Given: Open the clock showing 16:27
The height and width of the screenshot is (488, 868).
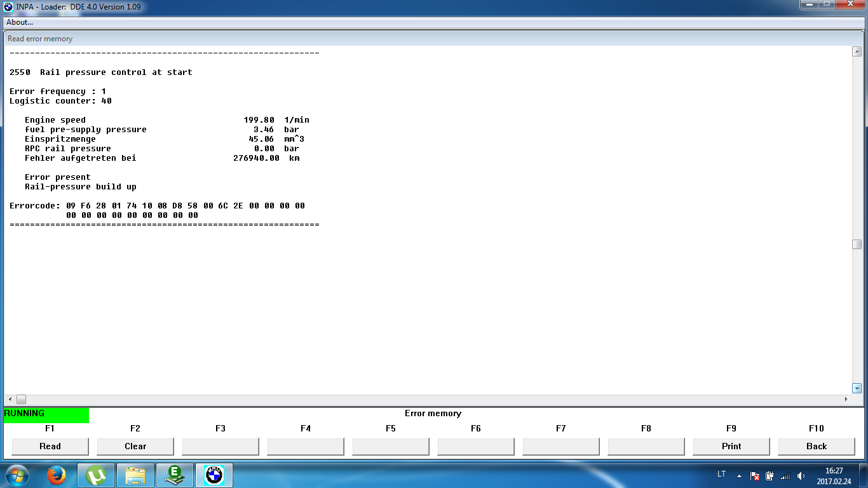Looking at the screenshot, I should point(833,476).
